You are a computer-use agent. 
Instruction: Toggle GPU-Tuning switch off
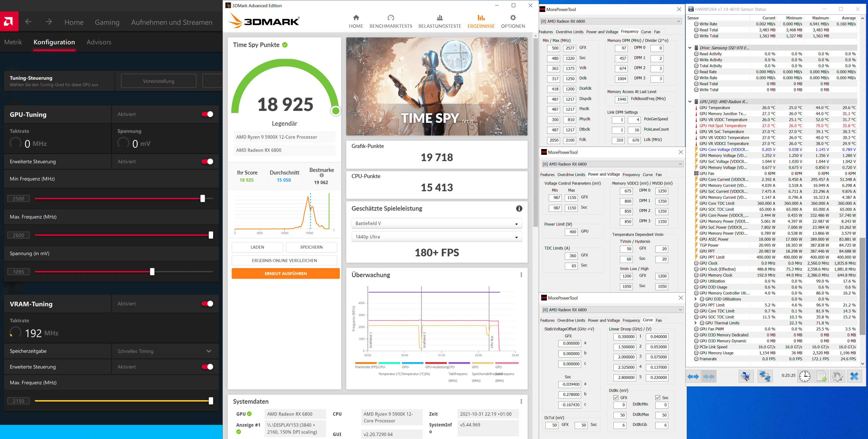click(x=207, y=114)
